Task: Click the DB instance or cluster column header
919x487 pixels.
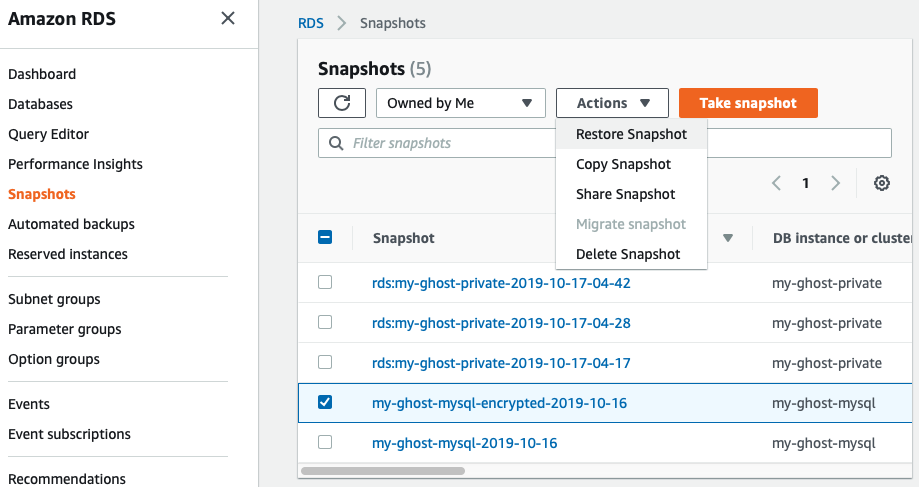Action: tap(842, 238)
